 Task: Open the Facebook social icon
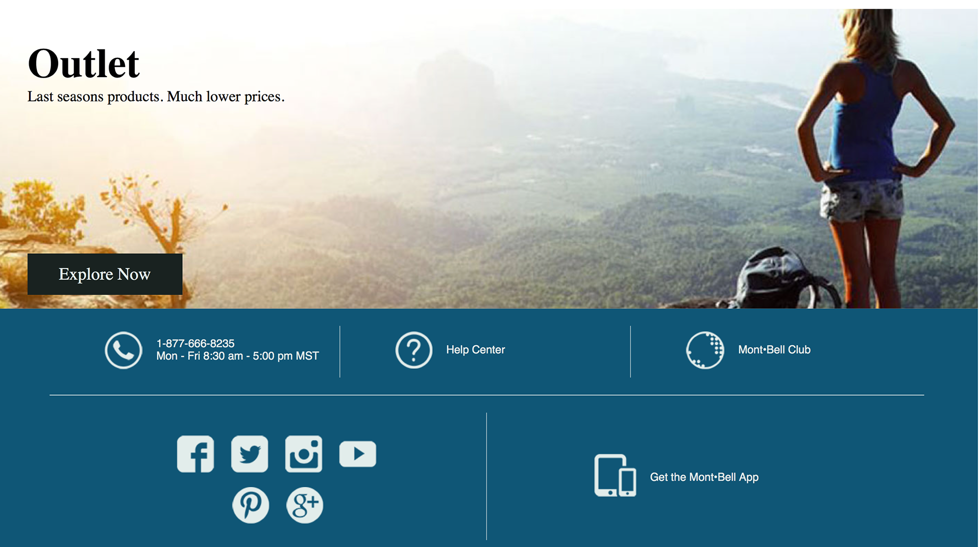pos(195,454)
